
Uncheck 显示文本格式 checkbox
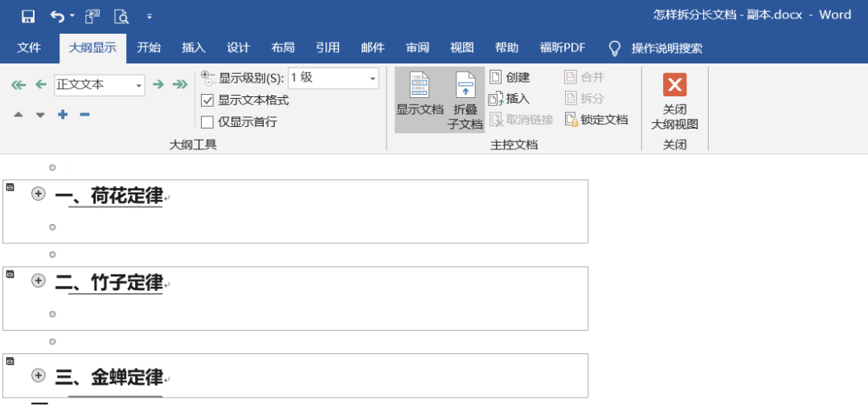point(207,100)
